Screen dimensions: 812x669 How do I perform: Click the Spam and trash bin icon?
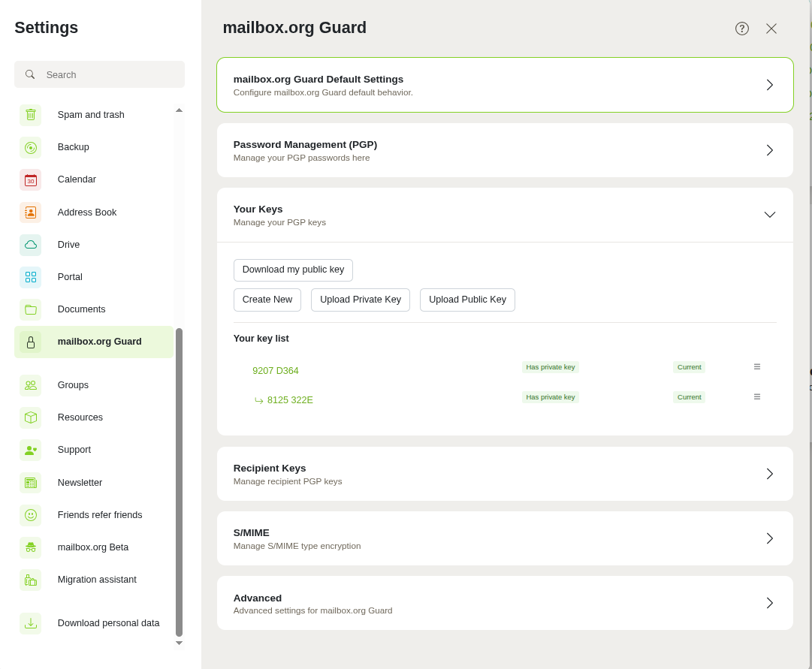click(x=31, y=115)
